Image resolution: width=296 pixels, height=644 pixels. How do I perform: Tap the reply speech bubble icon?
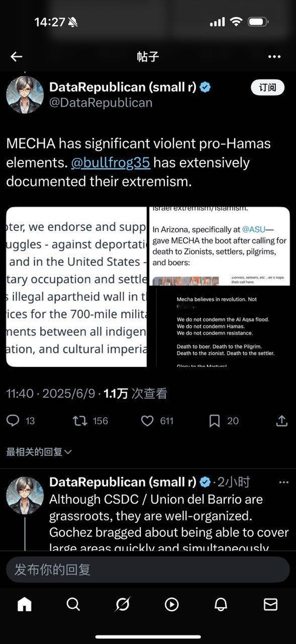(13, 421)
